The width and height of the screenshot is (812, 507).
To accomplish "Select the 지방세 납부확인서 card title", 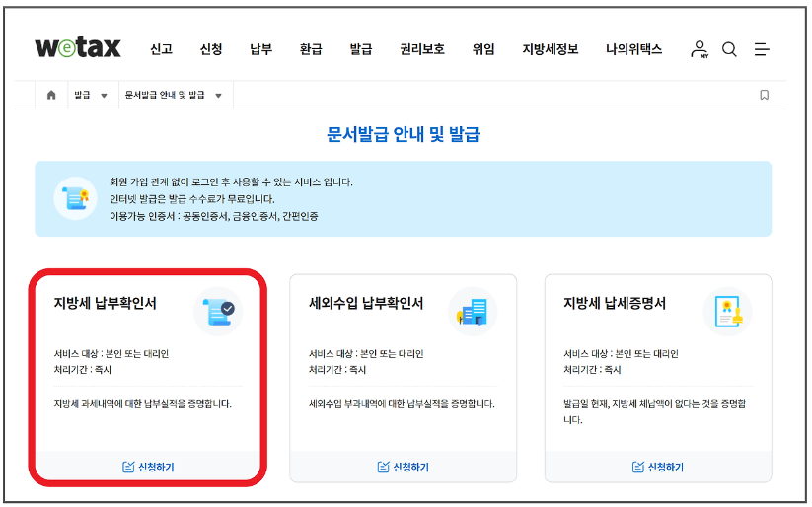I will [106, 303].
